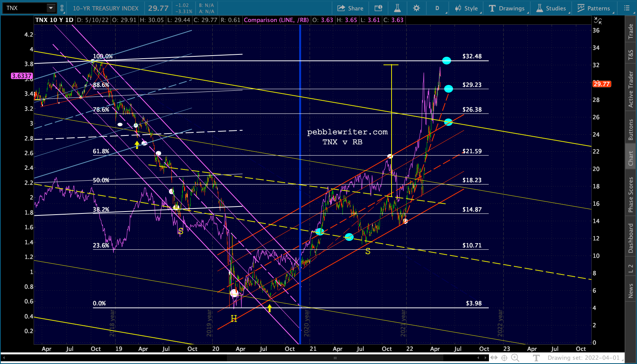Click the symbol link clip icon
This screenshot has width=637, height=364.
[x=62, y=8]
